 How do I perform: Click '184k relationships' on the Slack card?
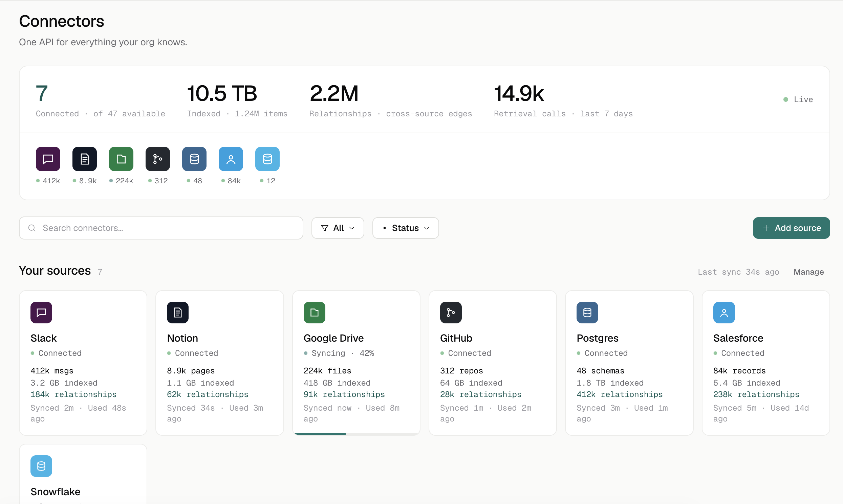(x=73, y=394)
